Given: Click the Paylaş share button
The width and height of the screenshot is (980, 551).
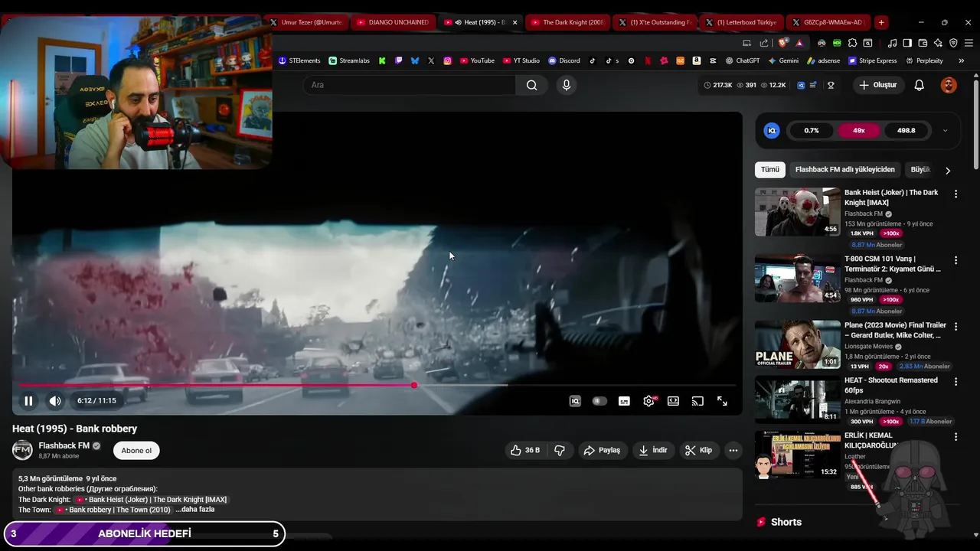Looking at the screenshot, I should 602,450.
